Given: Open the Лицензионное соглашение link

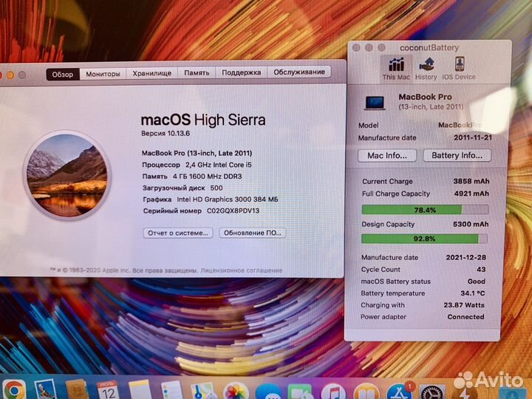Looking at the screenshot, I should click(x=241, y=270).
